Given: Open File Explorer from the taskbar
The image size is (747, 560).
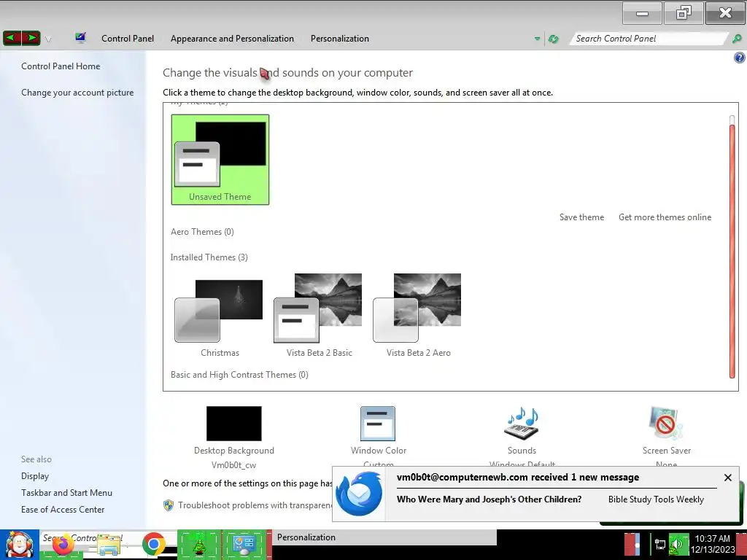Looking at the screenshot, I should point(109,545).
